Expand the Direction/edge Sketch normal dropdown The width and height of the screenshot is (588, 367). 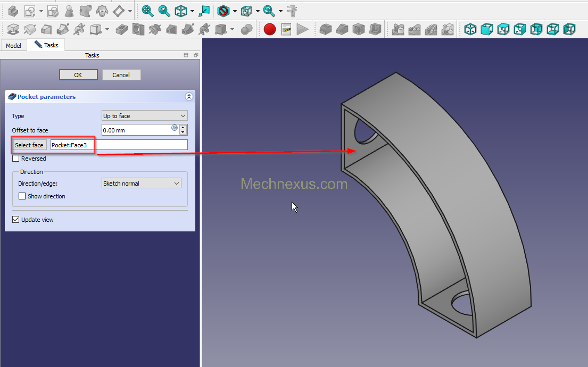pos(141,183)
